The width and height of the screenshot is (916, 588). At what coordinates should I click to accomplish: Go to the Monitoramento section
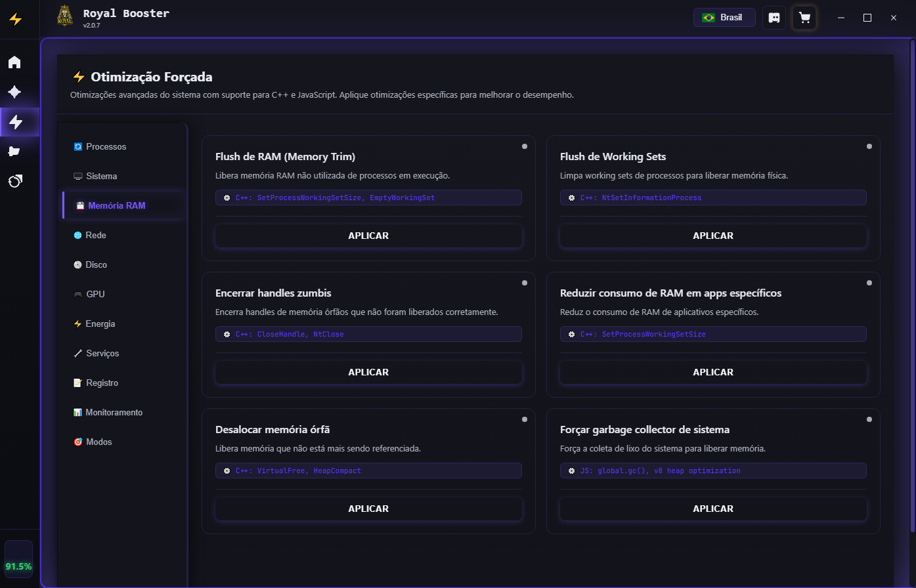click(x=114, y=413)
